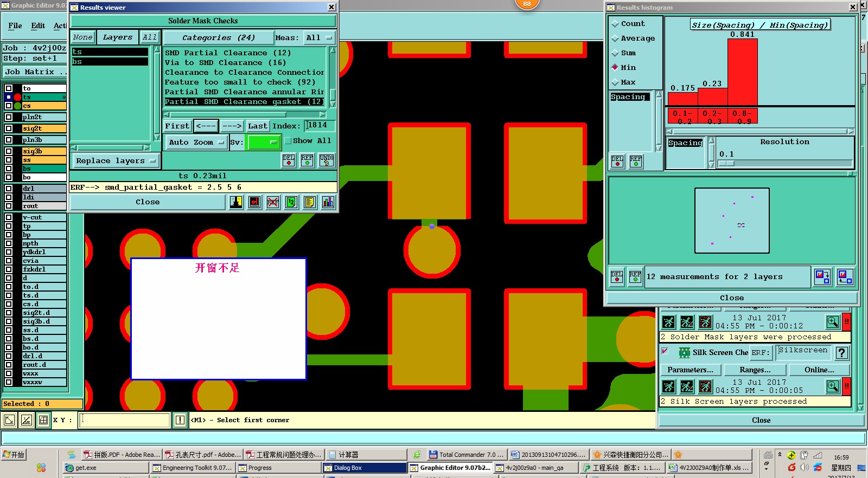Click the Parameters... button
The width and height of the screenshot is (868, 478).
tap(691, 370)
